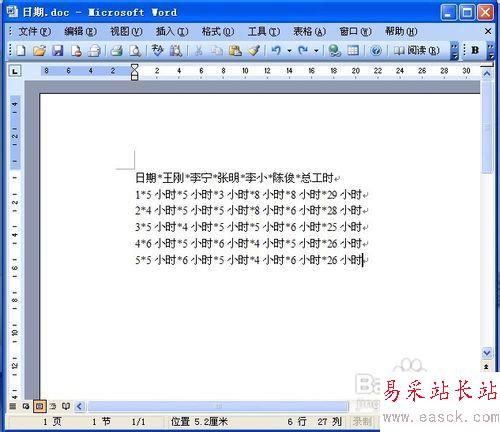
Task: Paste from clipboard icon
Action: point(235,51)
